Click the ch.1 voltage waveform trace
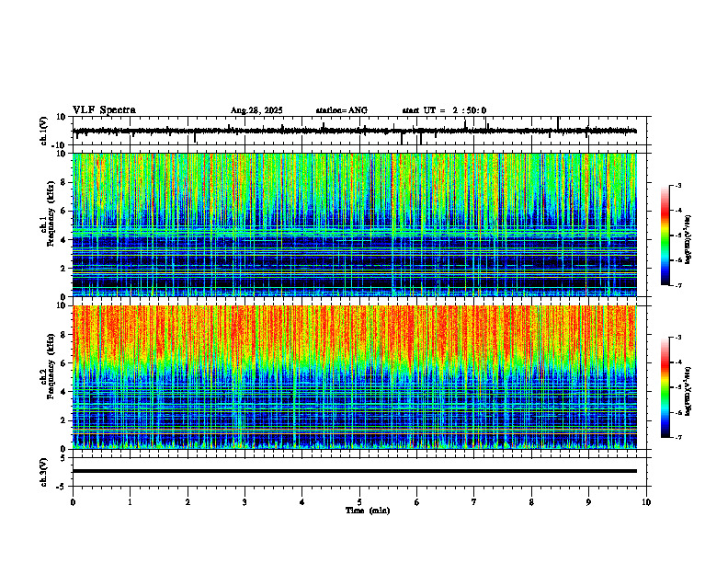The height and width of the screenshot is (563, 728). pos(354,131)
